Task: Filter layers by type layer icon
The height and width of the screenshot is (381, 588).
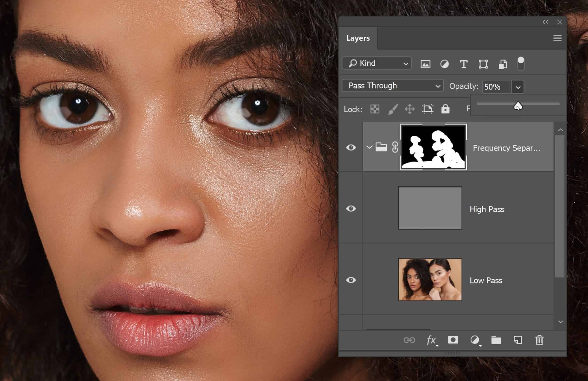Action: tap(464, 64)
